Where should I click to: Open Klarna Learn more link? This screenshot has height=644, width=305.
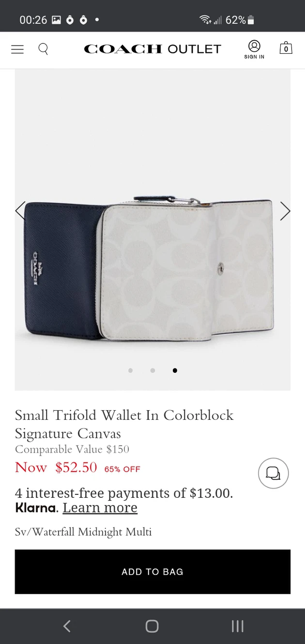[100, 507]
